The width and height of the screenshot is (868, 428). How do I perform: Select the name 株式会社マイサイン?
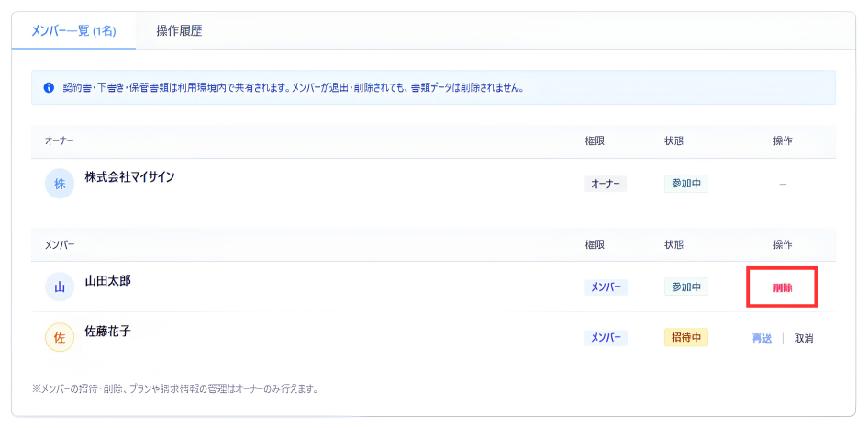pyautogui.click(x=129, y=177)
